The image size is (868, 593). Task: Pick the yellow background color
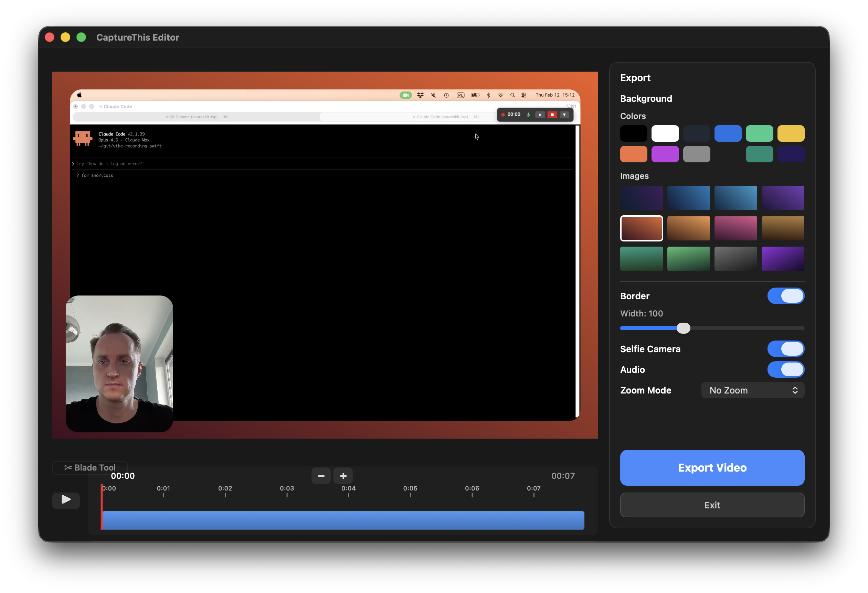791,133
